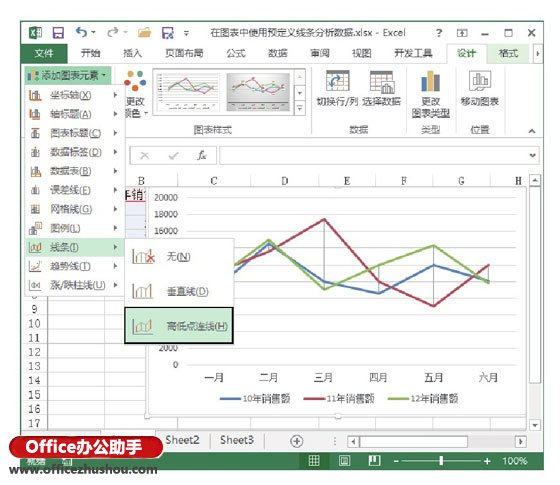Click the ribbon tabs right scroll arrow
This screenshot has height=485, width=560.
(538, 54)
